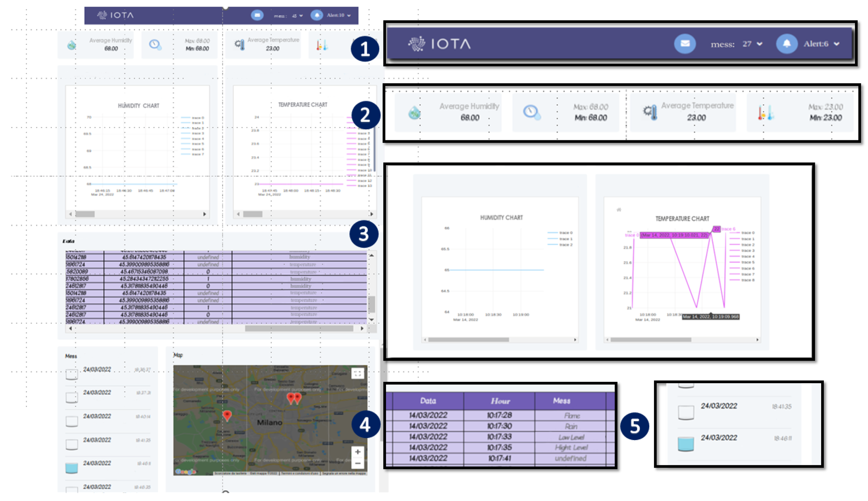Expand the Alert:6 dropdown arrow
Viewport: 868px width, 501px height.
point(837,44)
